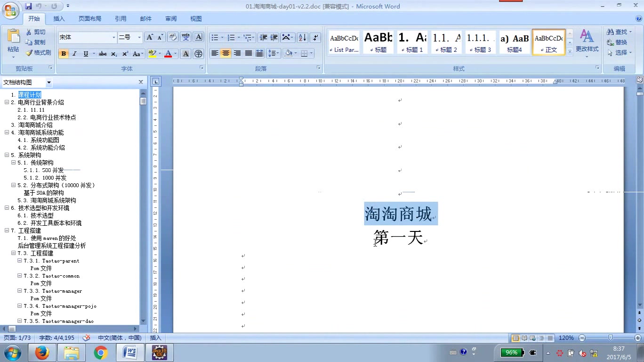Apply strikethrough formatting
The height and width of the screenshot is (362, 644).
[x=103, y=54]
